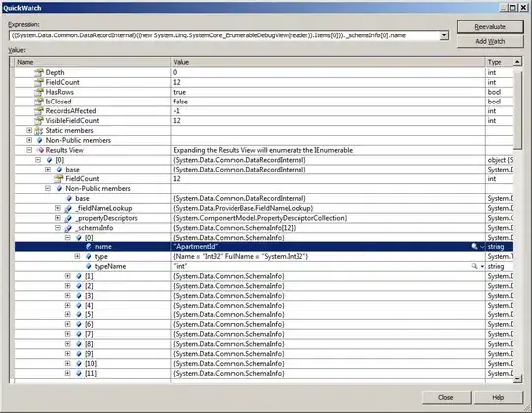
Task: Select the IsClosed row
Action: coord(264,102)
